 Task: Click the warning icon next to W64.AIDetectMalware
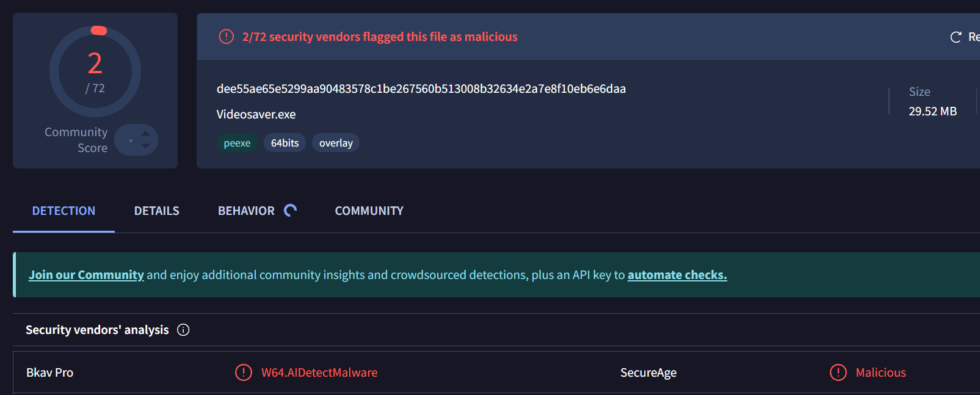(243, 372)
